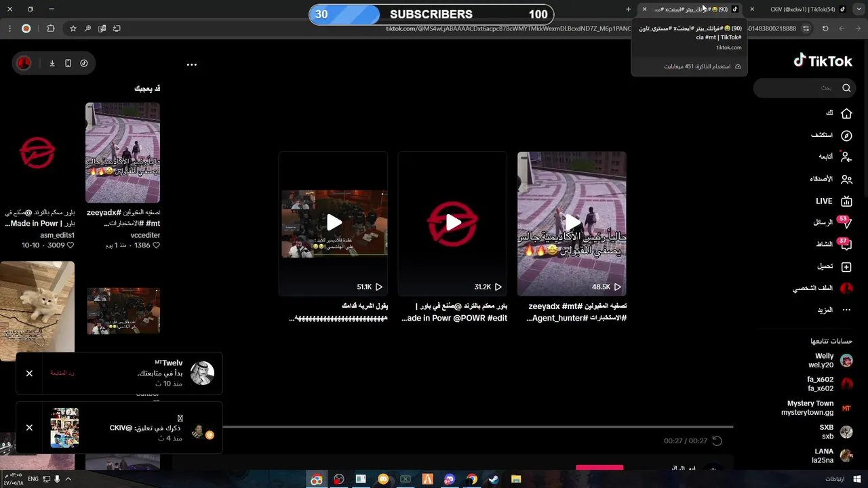
Task: Click the microphone tray icon
Action: [x=57, y=479]
